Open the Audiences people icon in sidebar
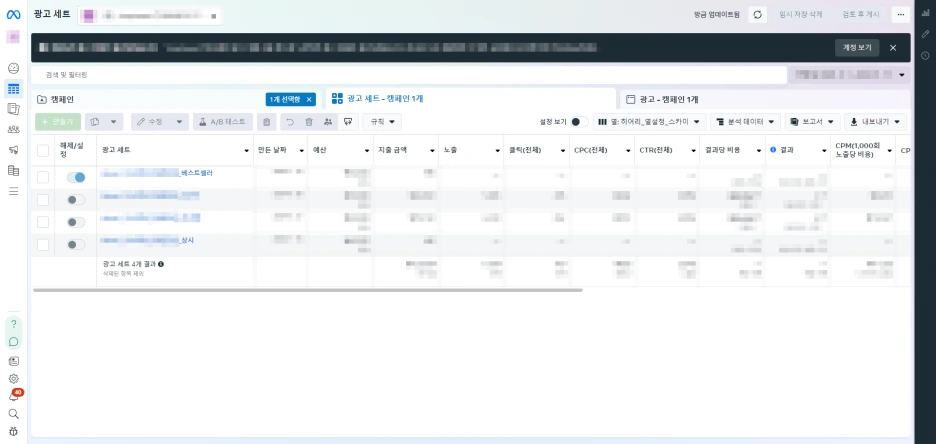 13,130
